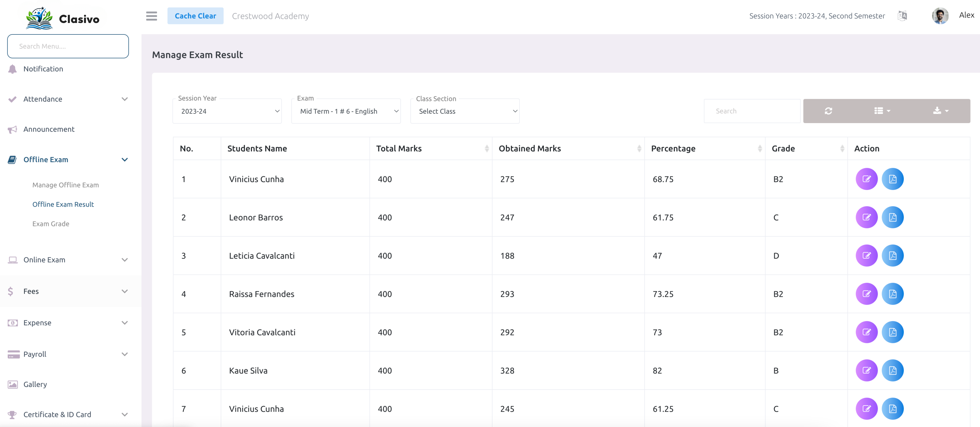Click the 68.75 percentage cell
This screenshot has height=427, width=980.
tap(705, 179)
